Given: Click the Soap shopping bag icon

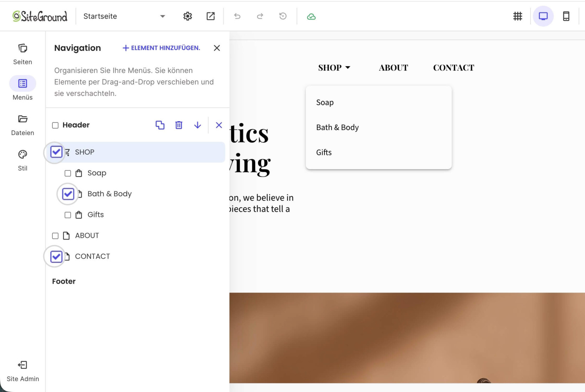Looking at the screenshot, I should [x=79, y=173].
